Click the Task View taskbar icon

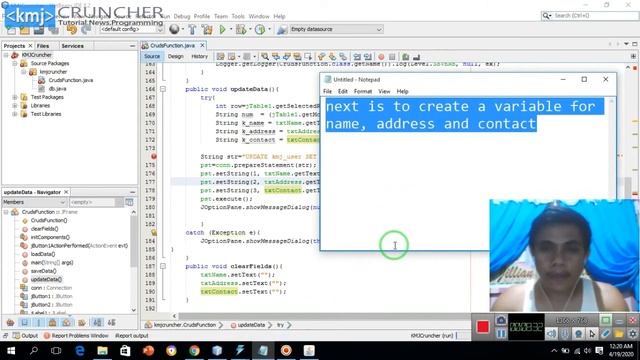click(56, 351)
